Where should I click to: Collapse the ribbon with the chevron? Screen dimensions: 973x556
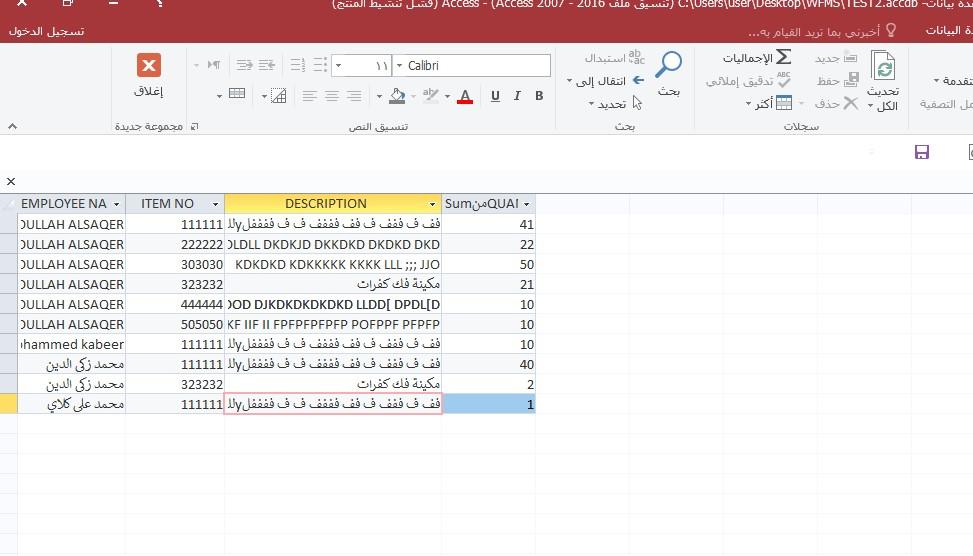click(12, 127)
